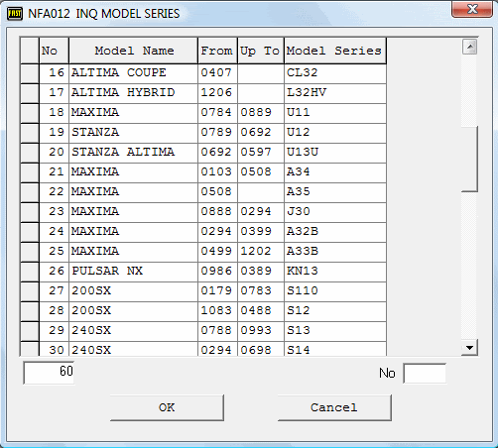Viewport: 498px width, 448px height.
Task: Click model series U13U
Action: pyautogui.click(x=335, y=153)
